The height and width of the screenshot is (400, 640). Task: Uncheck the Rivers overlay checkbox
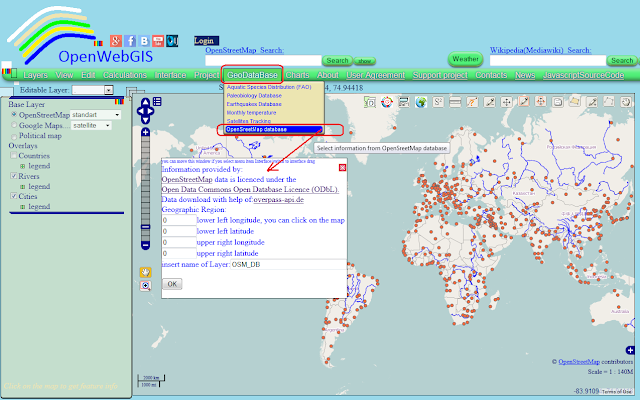14,176
